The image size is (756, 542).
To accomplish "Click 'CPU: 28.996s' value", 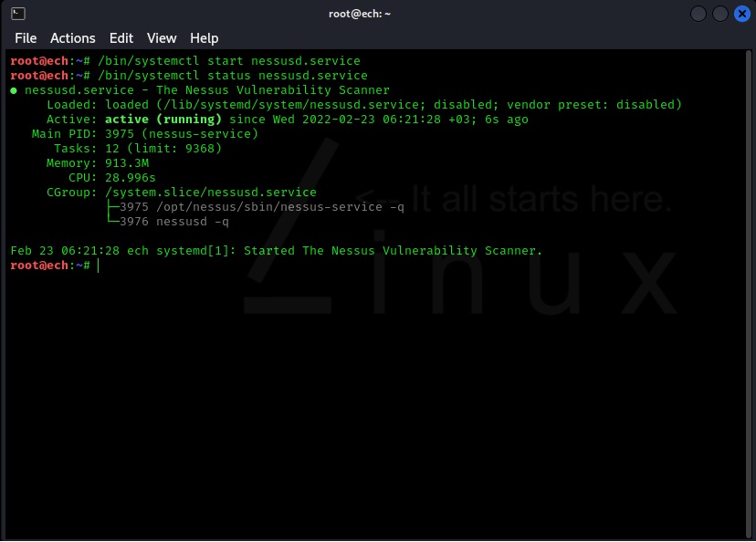I will tap(112, 178).
